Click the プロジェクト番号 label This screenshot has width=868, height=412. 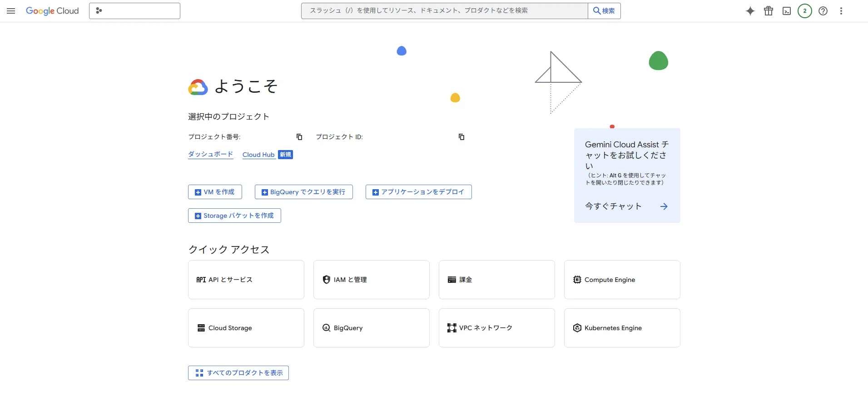click(x=214, y=137)
